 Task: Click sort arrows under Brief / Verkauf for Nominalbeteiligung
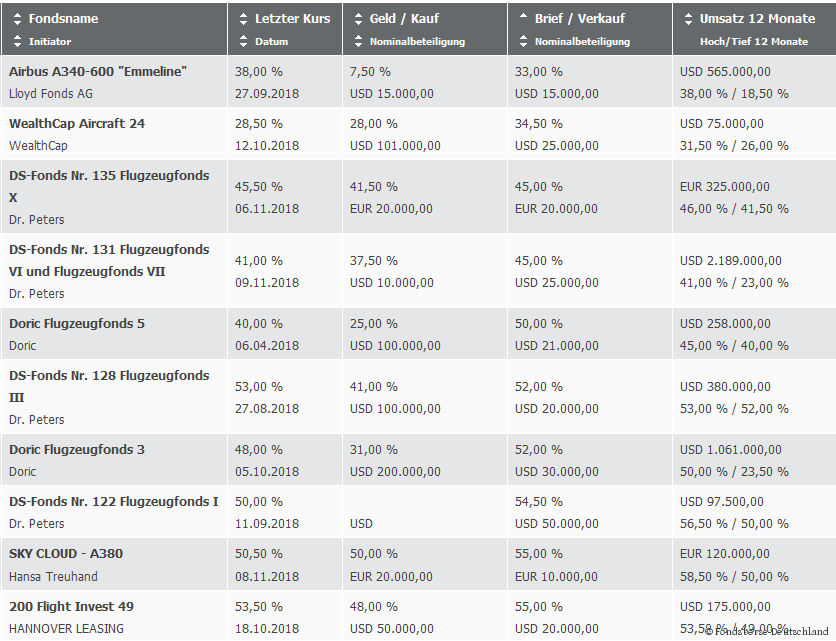point(524,42)
